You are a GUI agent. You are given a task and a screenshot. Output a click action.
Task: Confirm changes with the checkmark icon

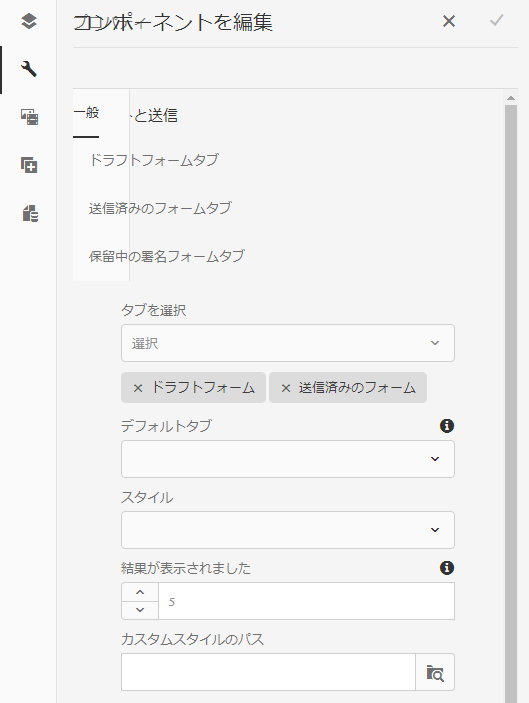497,21
